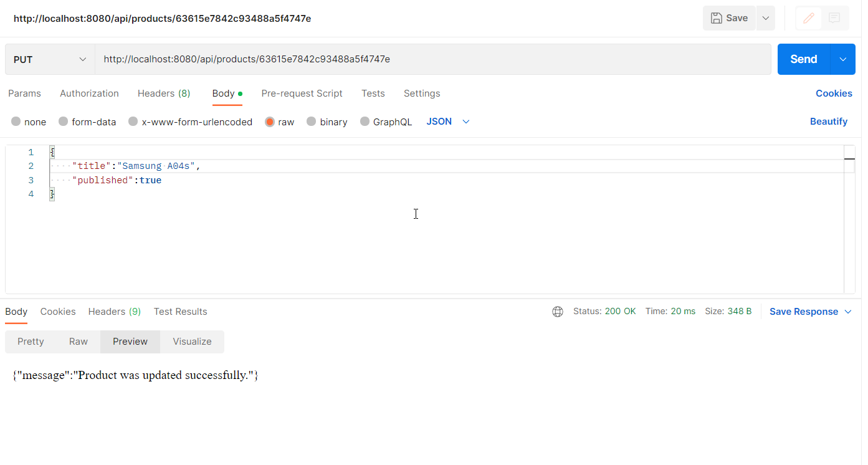
Task: Select the binary body type
Action: pyautogui.click(x=327, y=122)
